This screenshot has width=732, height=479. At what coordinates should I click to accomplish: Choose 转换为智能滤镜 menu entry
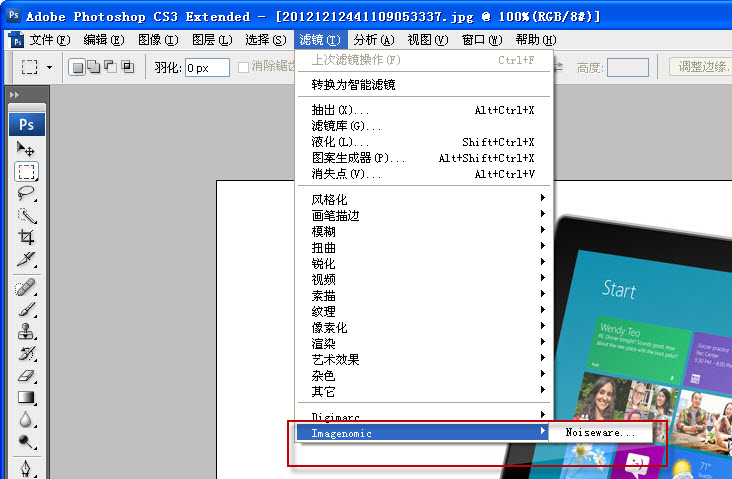tap(424, 85)
